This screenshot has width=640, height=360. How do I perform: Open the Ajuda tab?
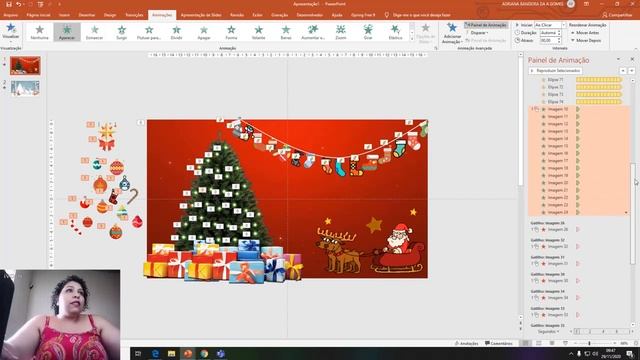(337, 15)
